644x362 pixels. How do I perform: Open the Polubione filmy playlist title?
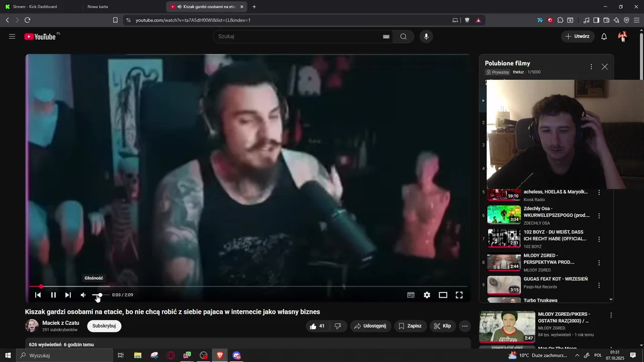[x=507, y=63]
